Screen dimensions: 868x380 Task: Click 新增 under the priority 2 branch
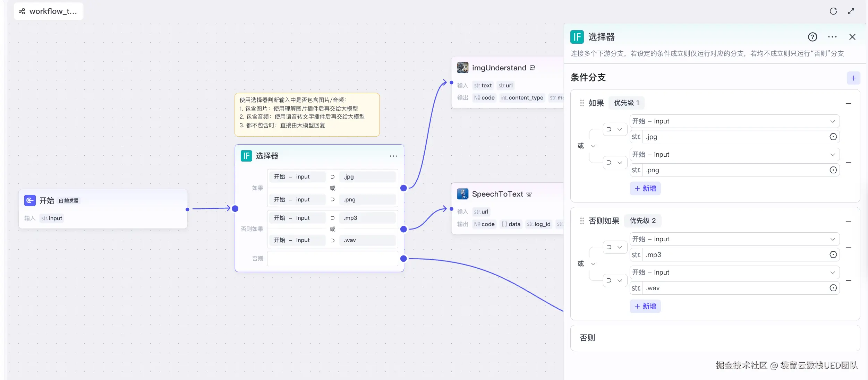pos(645,306)
